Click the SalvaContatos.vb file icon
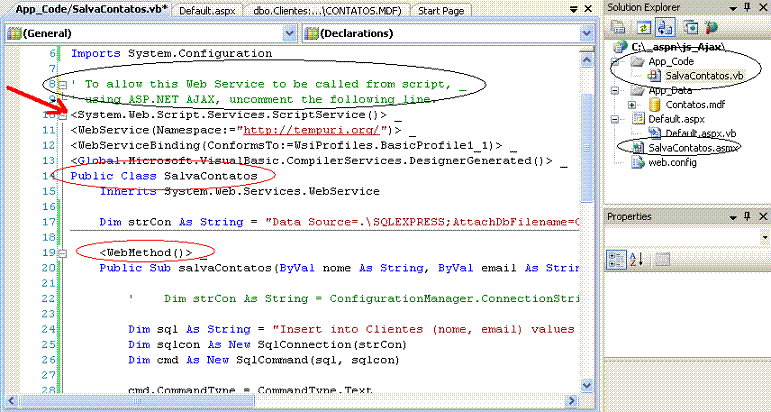The height and width of the screenshot is (412, 771). (x=654, y=76)
